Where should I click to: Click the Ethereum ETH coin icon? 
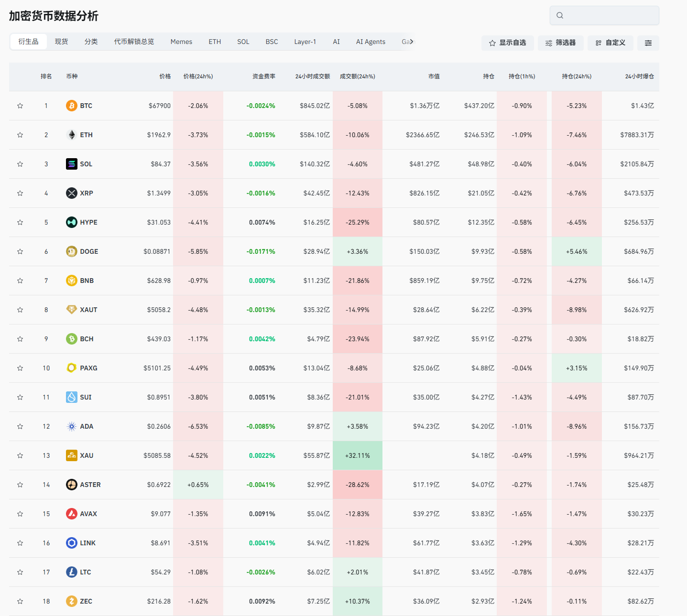[x=71, y=135]
